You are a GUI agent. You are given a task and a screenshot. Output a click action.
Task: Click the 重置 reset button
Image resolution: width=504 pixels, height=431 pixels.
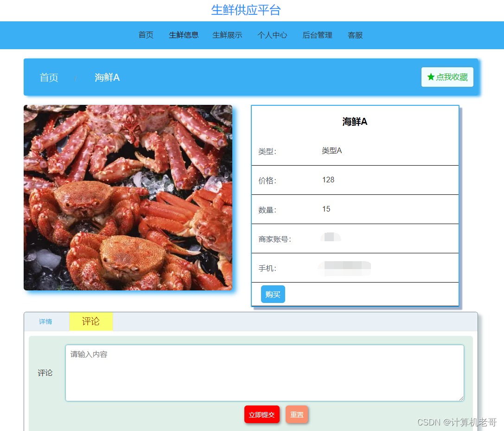296,414
